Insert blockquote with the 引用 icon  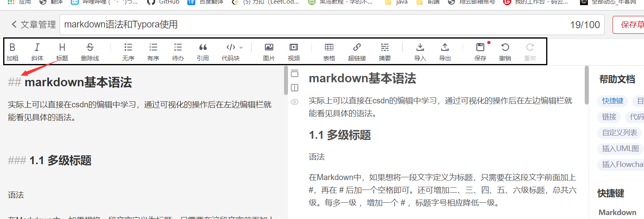203,52
